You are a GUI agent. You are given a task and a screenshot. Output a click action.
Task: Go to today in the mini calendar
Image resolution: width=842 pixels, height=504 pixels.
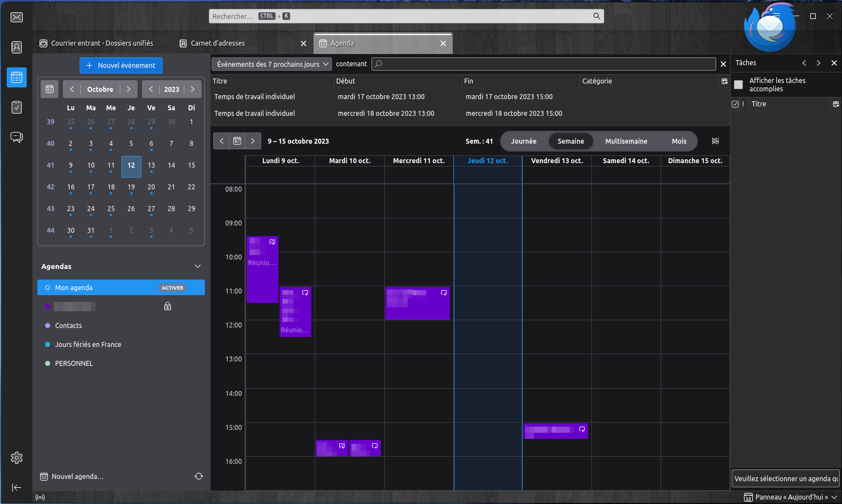(x=50, y=89)
